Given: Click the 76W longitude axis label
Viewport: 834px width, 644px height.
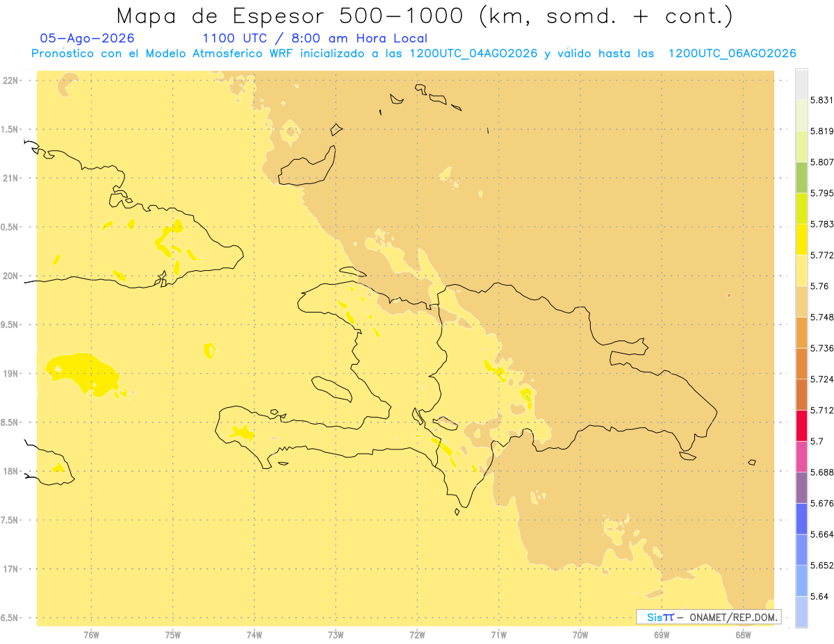Looking at the screenshot, I should (91, 635).
